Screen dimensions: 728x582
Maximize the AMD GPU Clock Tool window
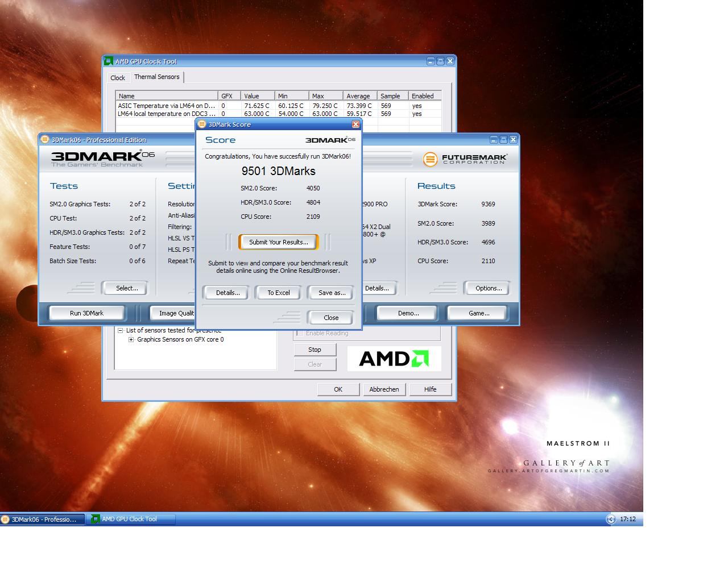click(440, 61)
